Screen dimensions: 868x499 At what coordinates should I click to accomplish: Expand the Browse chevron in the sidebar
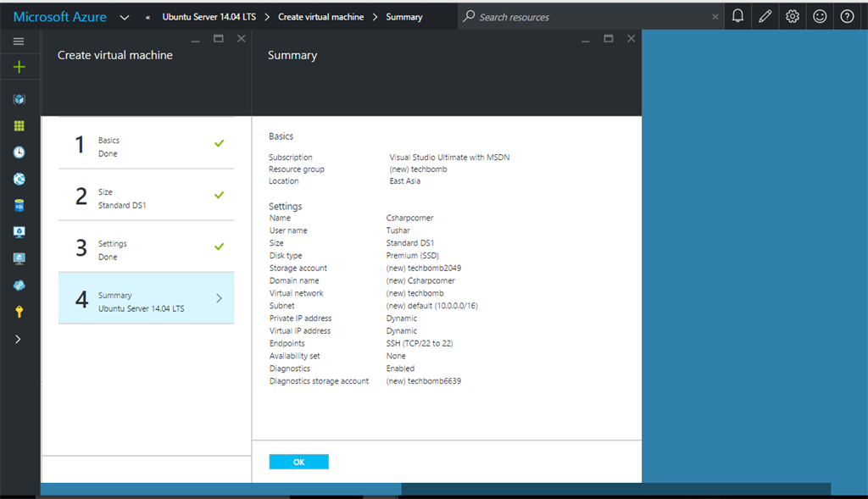coord(18,339)
